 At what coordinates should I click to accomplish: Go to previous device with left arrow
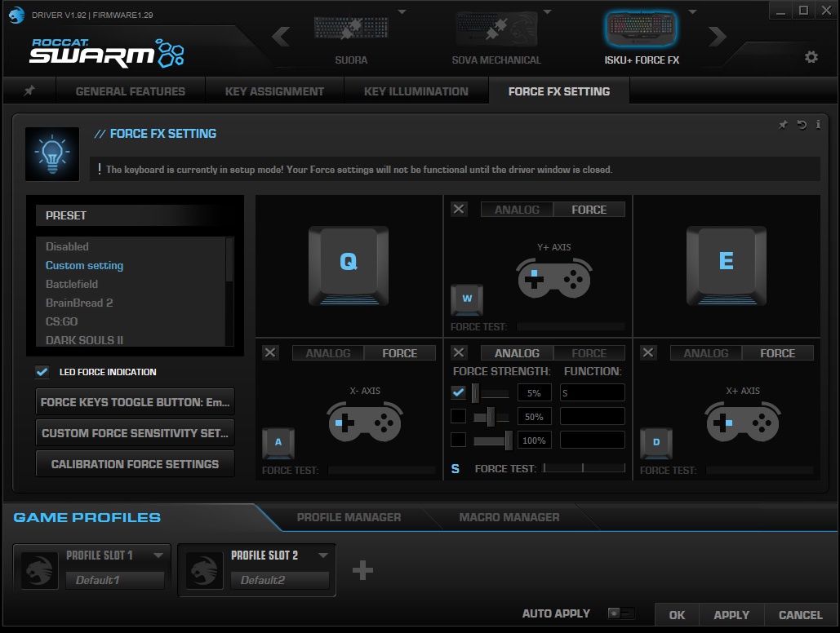[281, 37]
